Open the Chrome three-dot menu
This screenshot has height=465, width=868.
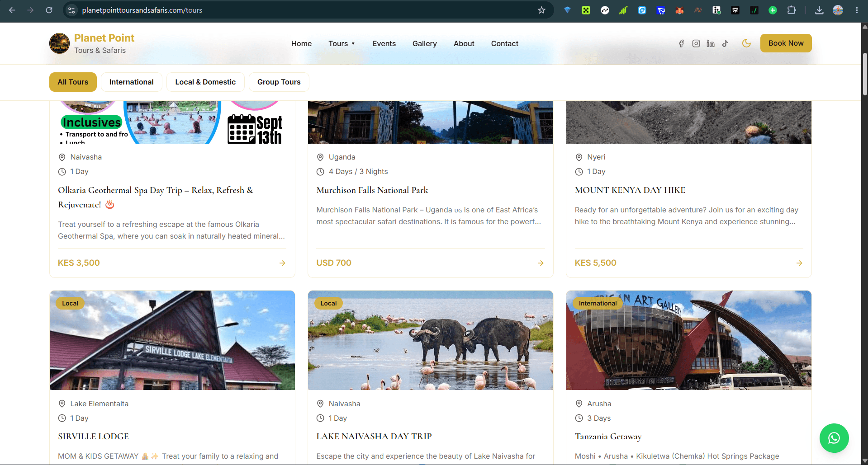[857, 10]
